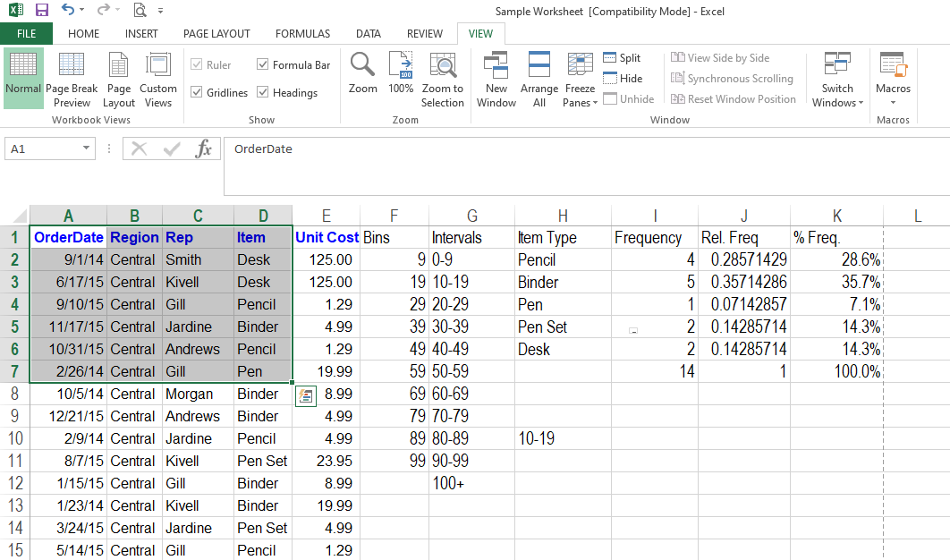The width and height of the screenshot is (950, 560).
Task: Expand the Name Box dropdown arrow
Action: click(86, 148)
